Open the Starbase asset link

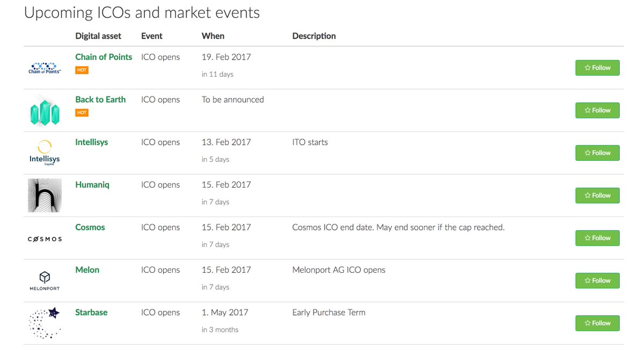(91, 312)
